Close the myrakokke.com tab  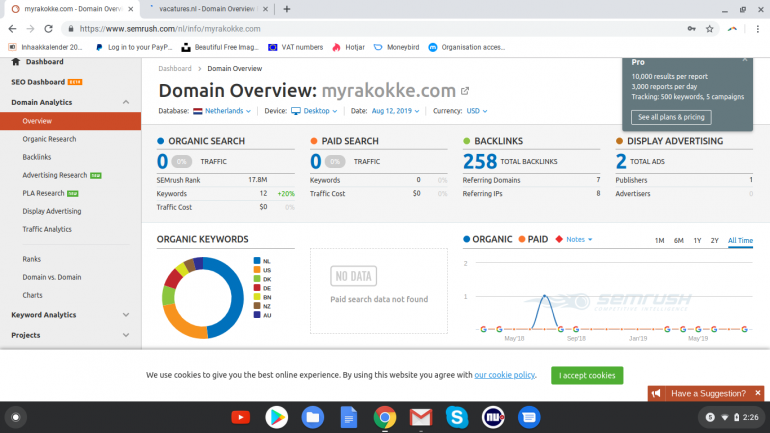[x=131, y=9]
